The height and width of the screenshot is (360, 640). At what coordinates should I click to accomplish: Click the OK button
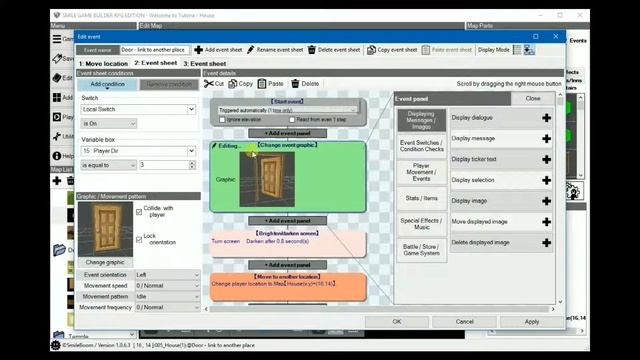pyautogui.click(x=397, y=322)
